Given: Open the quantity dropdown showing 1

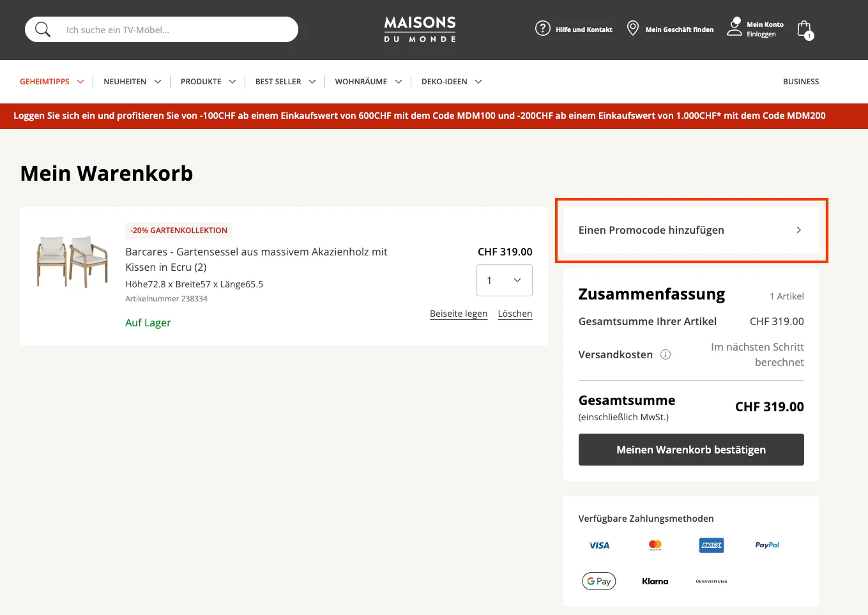Looking at the screenshot, I should [505, 280].
